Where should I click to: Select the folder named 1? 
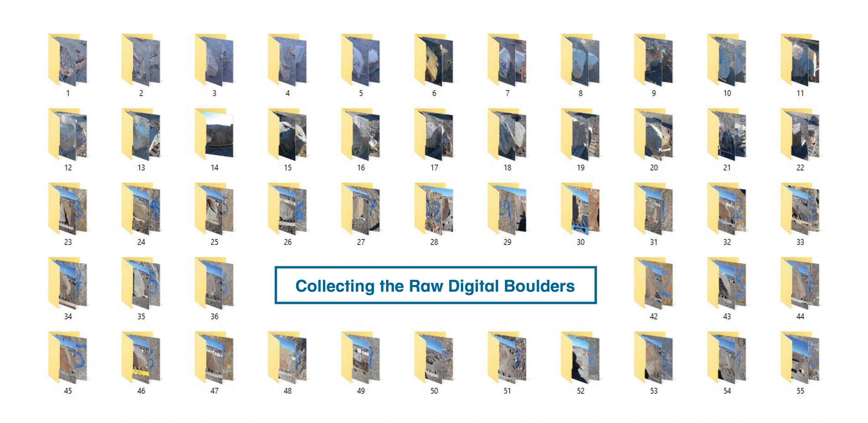(68, 60)
